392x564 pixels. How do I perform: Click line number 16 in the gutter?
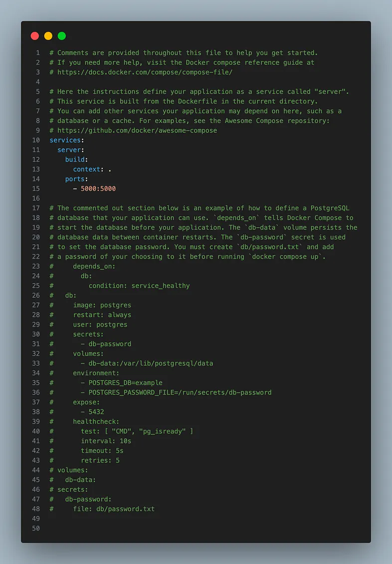click(x=35, y=198)
